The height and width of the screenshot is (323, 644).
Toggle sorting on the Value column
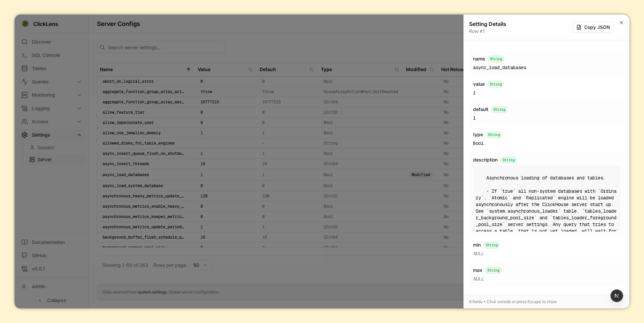tap(250, 69)
